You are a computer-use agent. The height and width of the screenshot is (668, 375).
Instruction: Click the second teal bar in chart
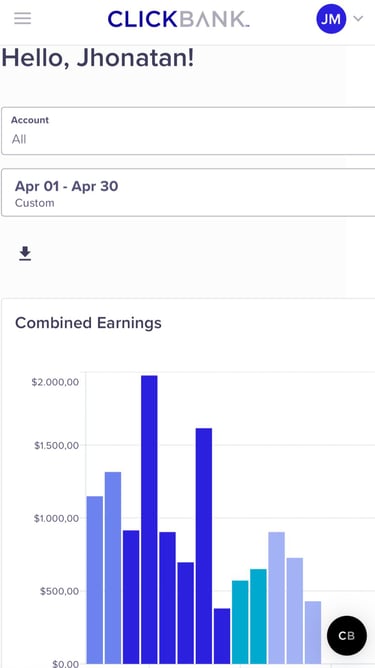click(x=258, y=616)
